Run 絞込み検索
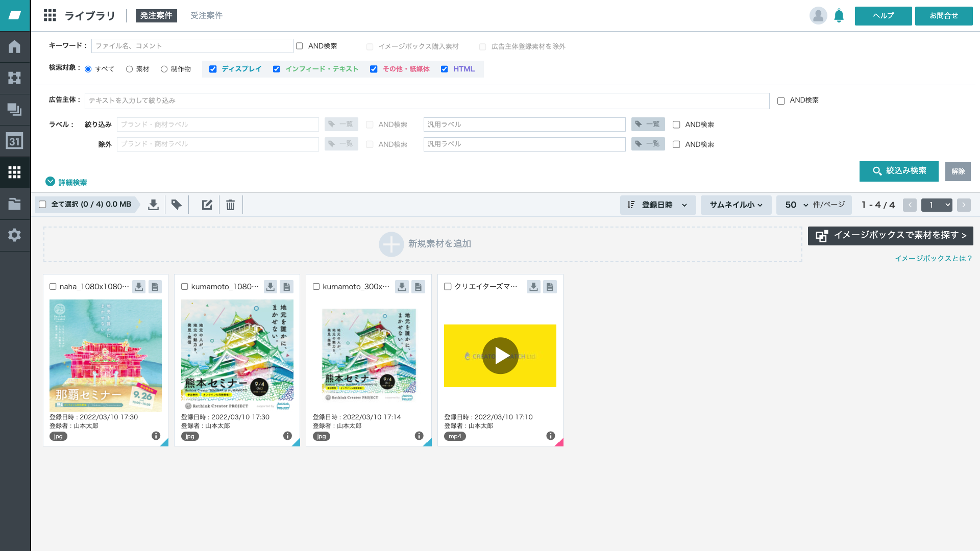 [899, 171]
